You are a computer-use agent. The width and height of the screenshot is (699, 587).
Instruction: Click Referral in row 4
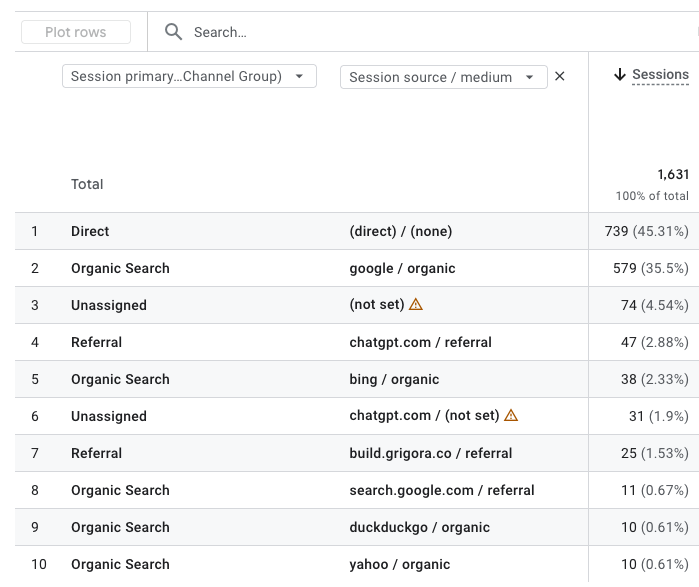tap(96, 342)
